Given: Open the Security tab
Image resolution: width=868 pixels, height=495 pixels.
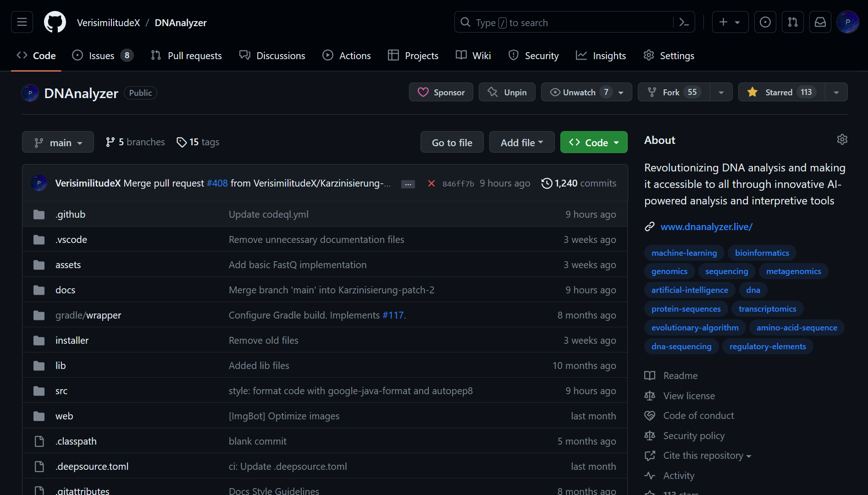Looking at the screenshot, I should [x=534, y=55].
